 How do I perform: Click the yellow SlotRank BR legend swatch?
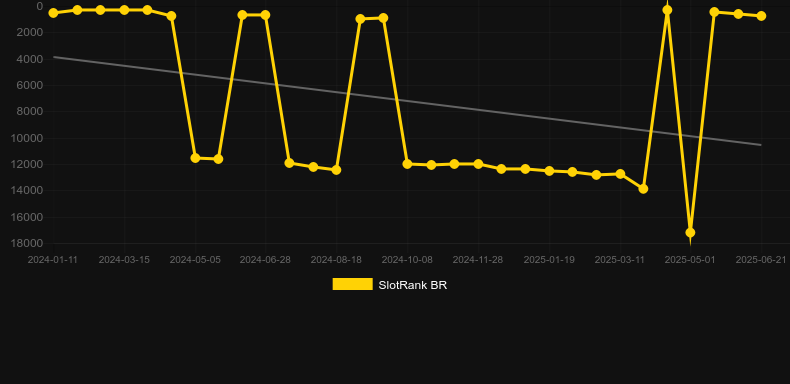pyautogui.click(x=353, y=284)
